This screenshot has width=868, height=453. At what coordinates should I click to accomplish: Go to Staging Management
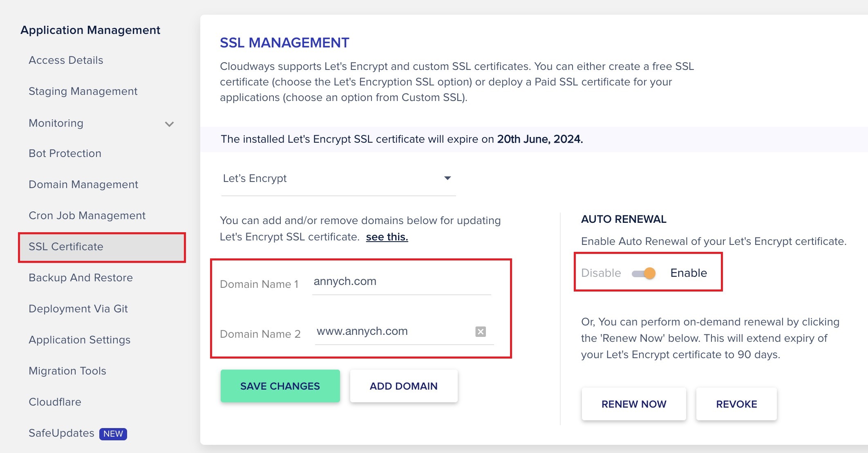click(x=83, y=91)
